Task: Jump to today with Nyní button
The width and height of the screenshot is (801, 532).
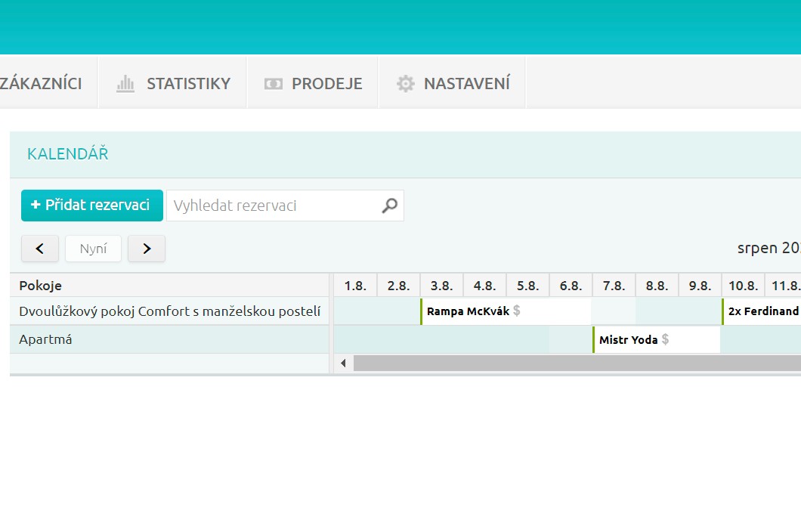Action: point(94,249)
